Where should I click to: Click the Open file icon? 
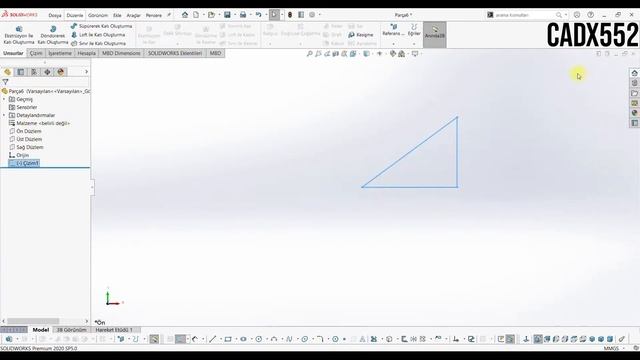(211, 15)
